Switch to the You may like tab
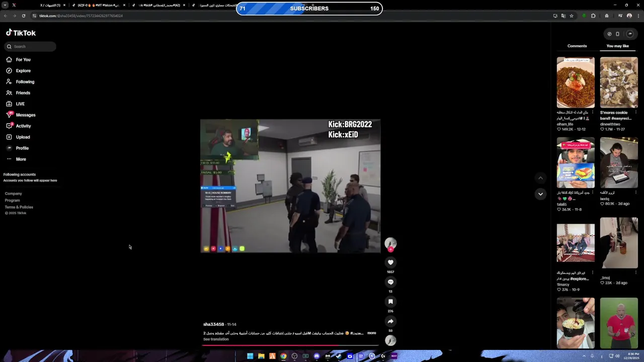 tap(617, 46)
